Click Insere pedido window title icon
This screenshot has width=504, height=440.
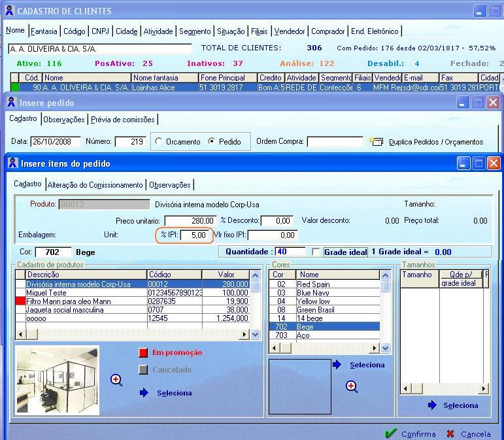pos(11,102)
